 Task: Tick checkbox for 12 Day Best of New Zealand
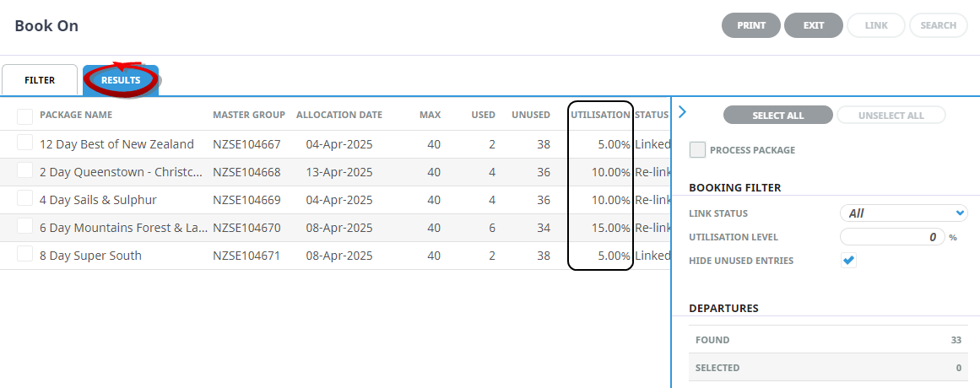point(25,143)
